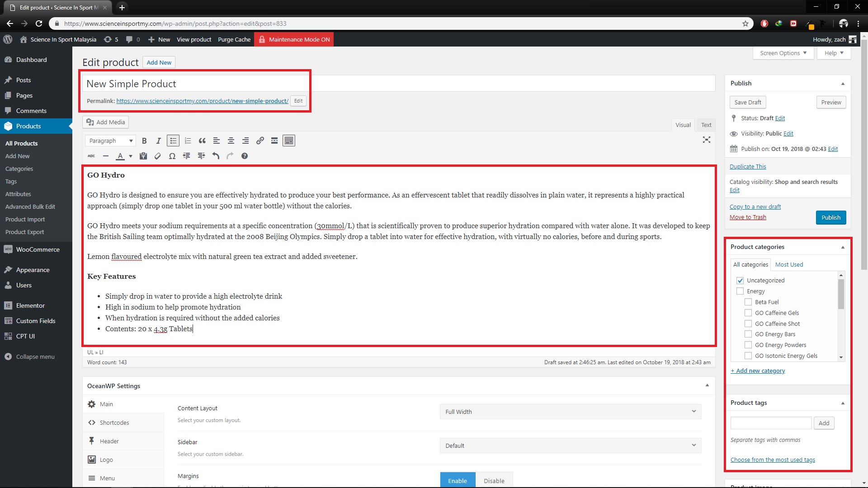Click the Add new category link
The height and width of the screenshot is (488, 868).
coord(758,371)
